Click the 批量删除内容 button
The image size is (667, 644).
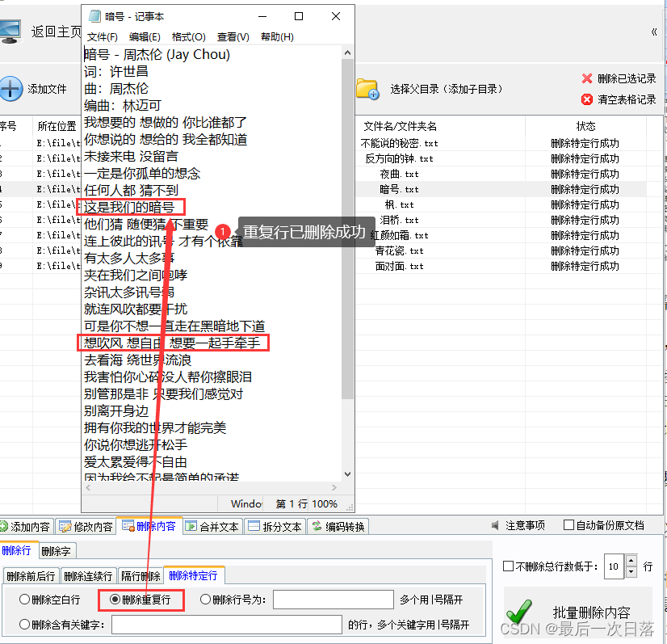pos(577,612)
